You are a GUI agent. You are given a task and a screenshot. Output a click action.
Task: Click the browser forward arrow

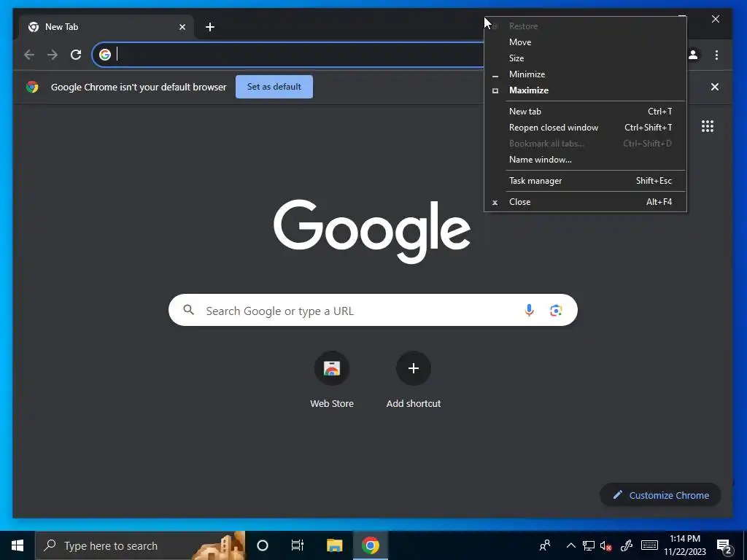tap(53, 55)
